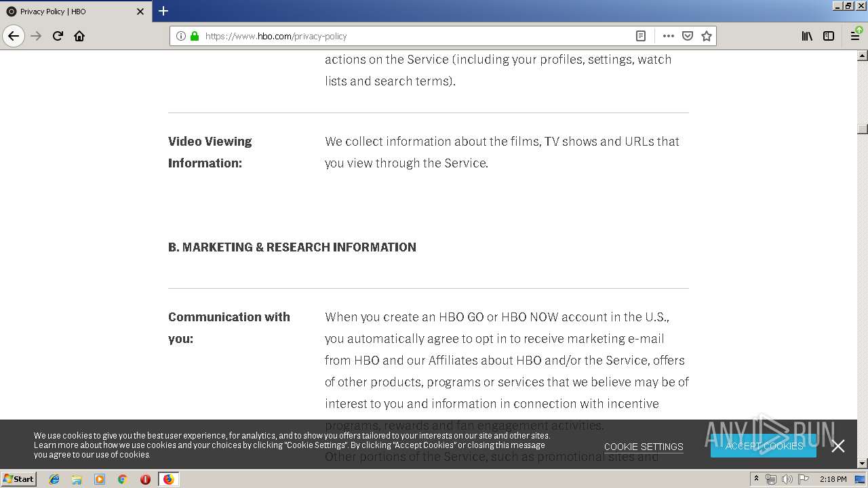Open Windows Media Player in taskbar
The height and width of the screenshot is (488, 868).
[100, 479]
